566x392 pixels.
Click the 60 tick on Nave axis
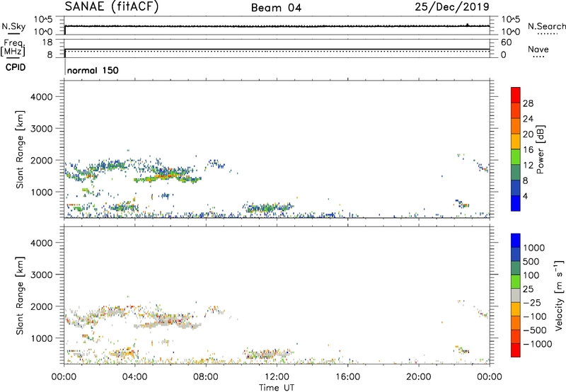[506, 42]
